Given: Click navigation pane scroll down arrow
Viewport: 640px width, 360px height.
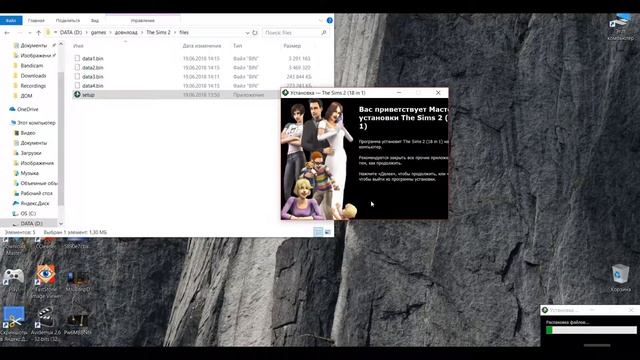Looking at the screenshot, I should click(61, 224).
